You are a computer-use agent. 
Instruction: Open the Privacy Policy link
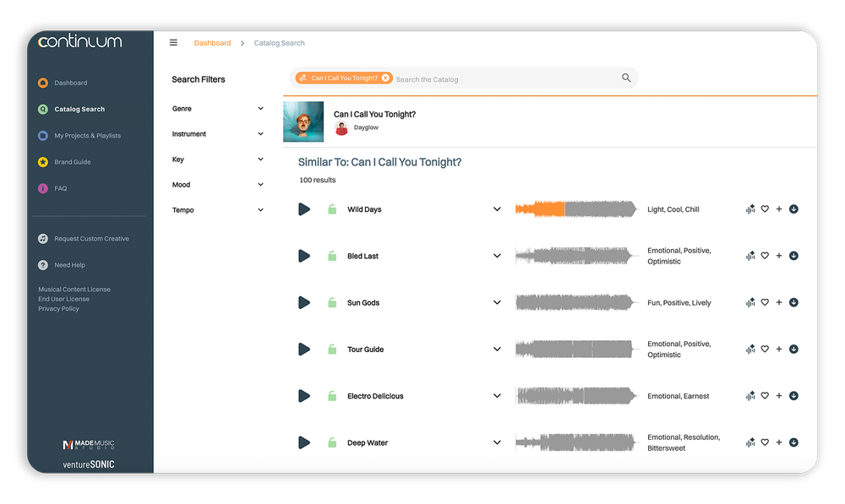[58, 308]
